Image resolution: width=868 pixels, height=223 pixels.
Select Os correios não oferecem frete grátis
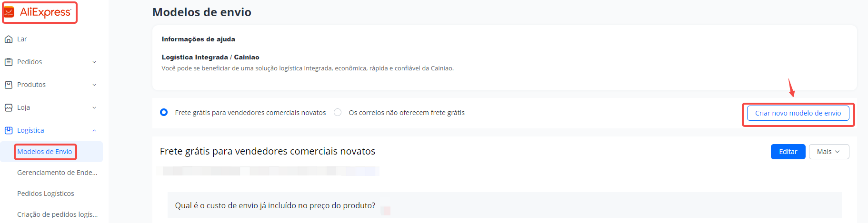tap(338, 113)
